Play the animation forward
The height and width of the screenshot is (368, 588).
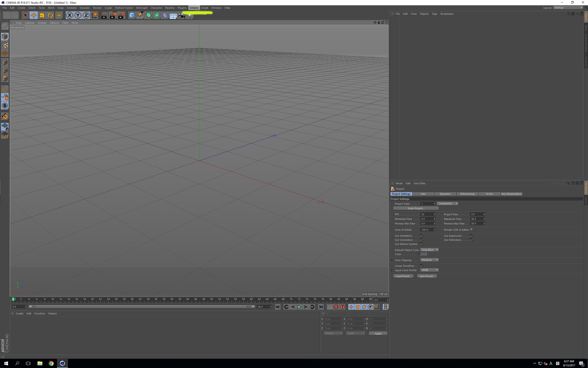299,307
